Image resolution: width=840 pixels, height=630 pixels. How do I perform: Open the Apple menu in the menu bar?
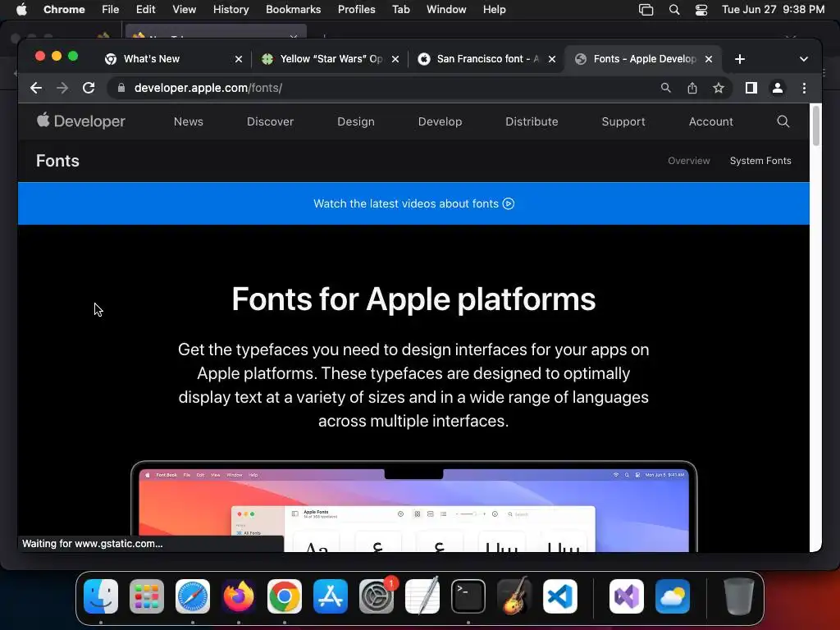tap(21, 10)
